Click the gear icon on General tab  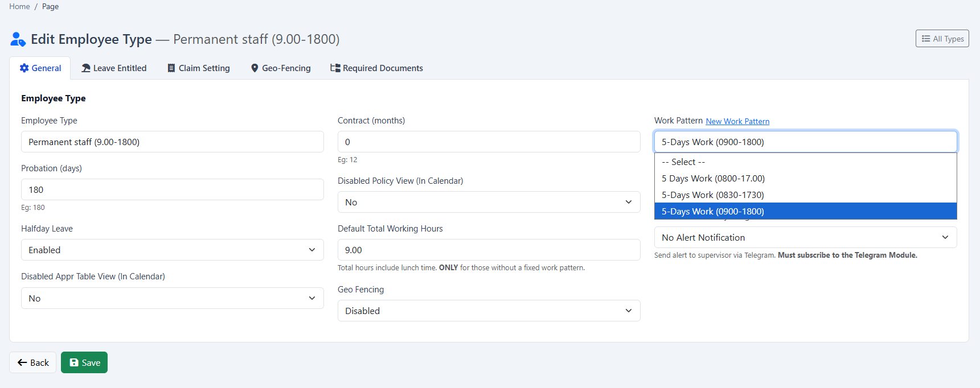24,68
